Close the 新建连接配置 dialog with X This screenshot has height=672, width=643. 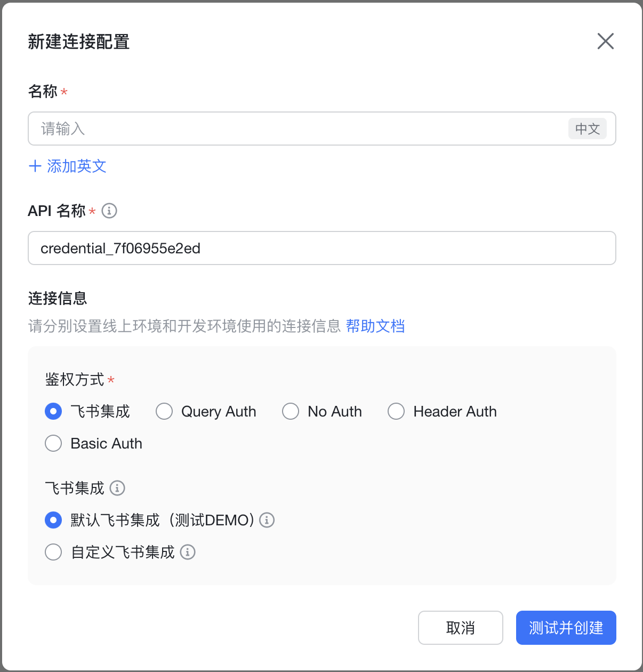(605, 41)
